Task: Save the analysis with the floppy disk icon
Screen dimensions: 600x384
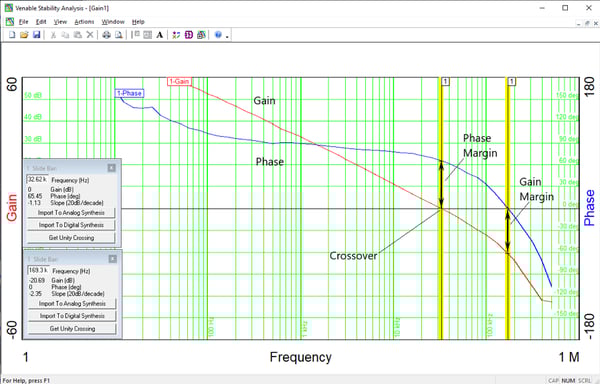Action: tap(36, 35)
